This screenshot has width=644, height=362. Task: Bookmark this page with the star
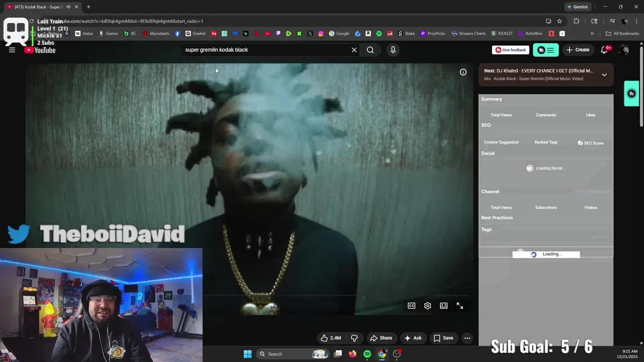coord(559,21)
